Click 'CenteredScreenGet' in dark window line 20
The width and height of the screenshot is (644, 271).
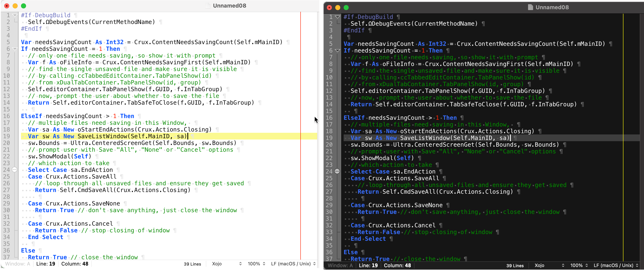(444, 145)
